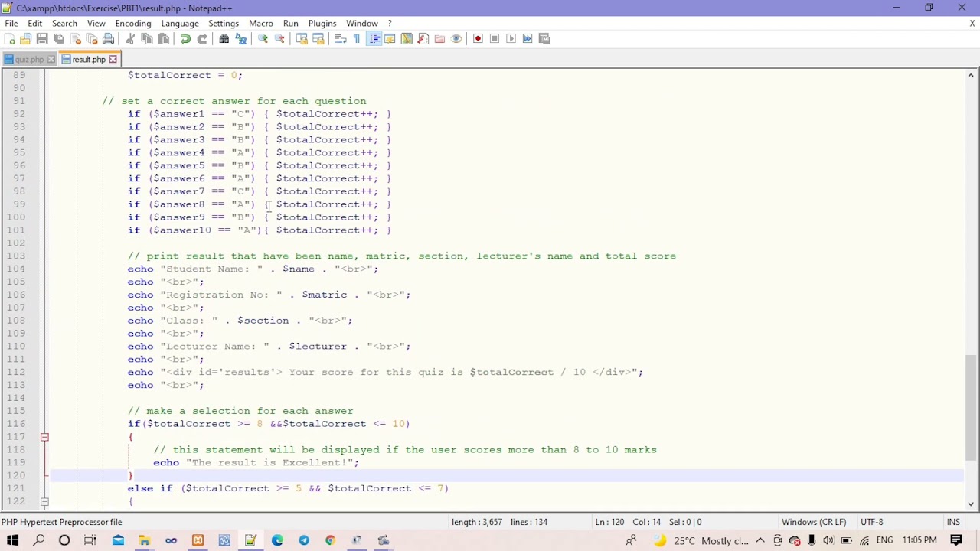Click line number 102 in the margin
The width and height of the screenshot is (980, 551).
click(16, 243)
